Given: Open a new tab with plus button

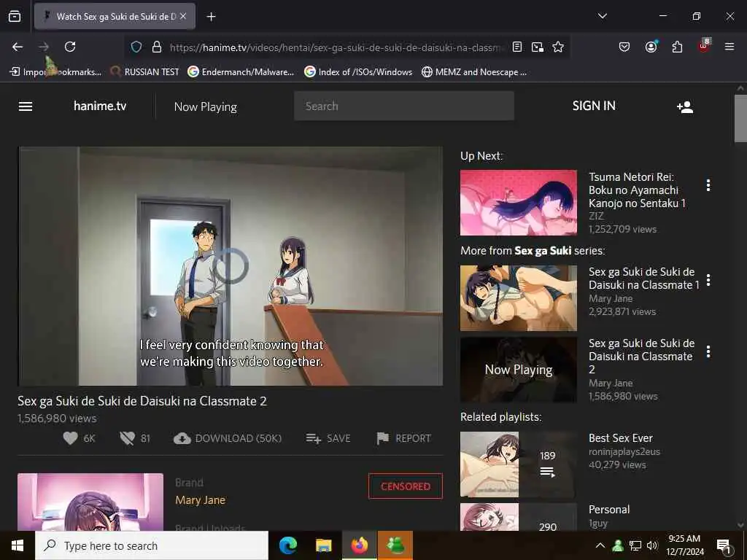Looking at the screenshot, I should coord(211,17).
